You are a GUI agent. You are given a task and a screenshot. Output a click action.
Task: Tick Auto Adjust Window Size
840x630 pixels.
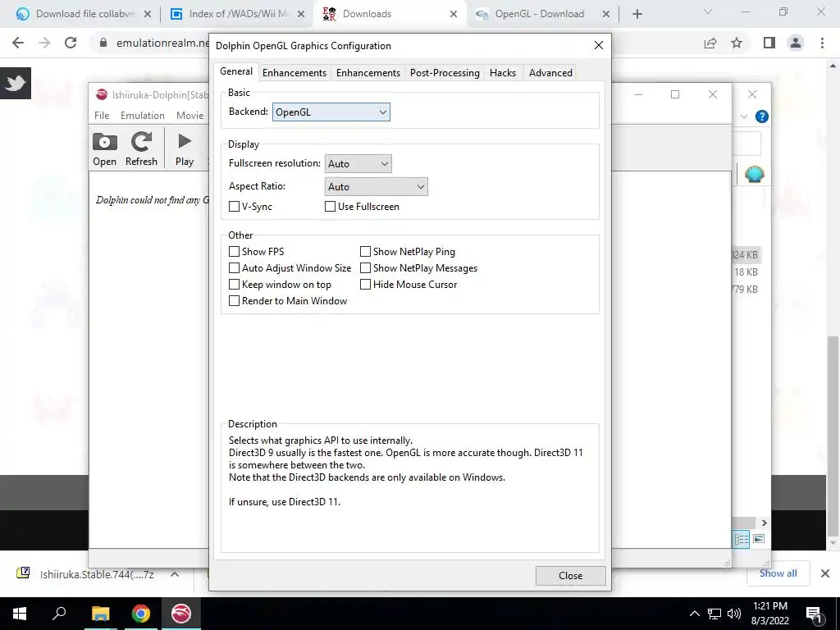234,268
